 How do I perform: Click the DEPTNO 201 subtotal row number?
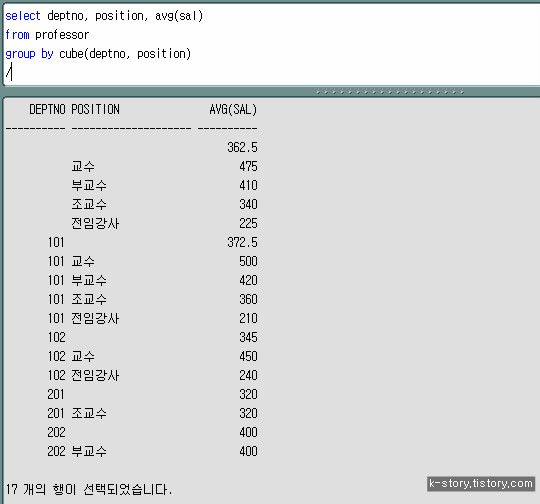(56, 394)
